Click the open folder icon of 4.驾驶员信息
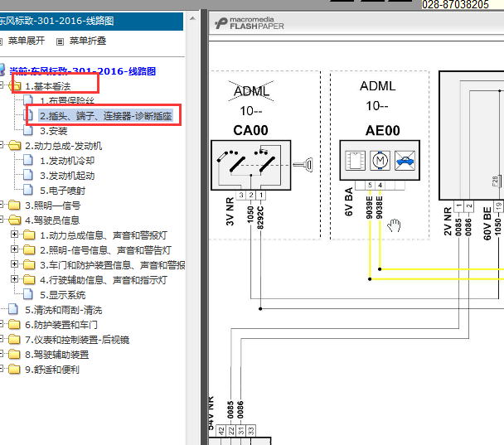The image size is (504, 445). coord(15,220)
